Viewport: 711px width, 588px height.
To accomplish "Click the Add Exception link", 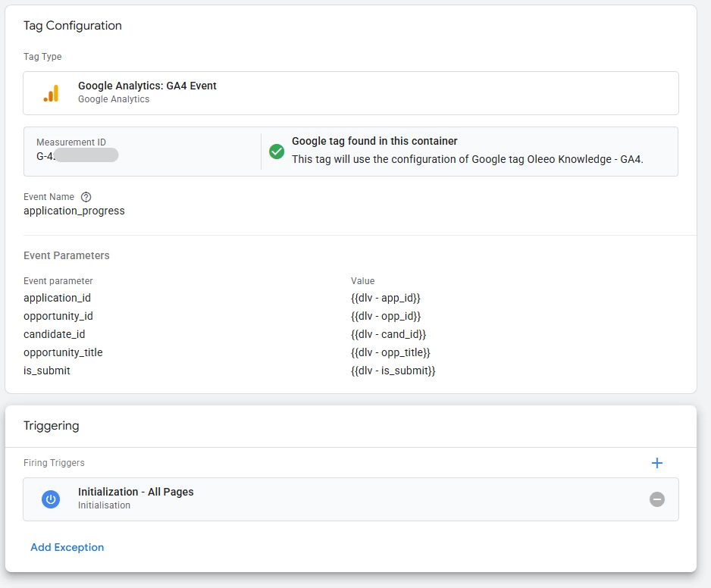I will 67,547.
